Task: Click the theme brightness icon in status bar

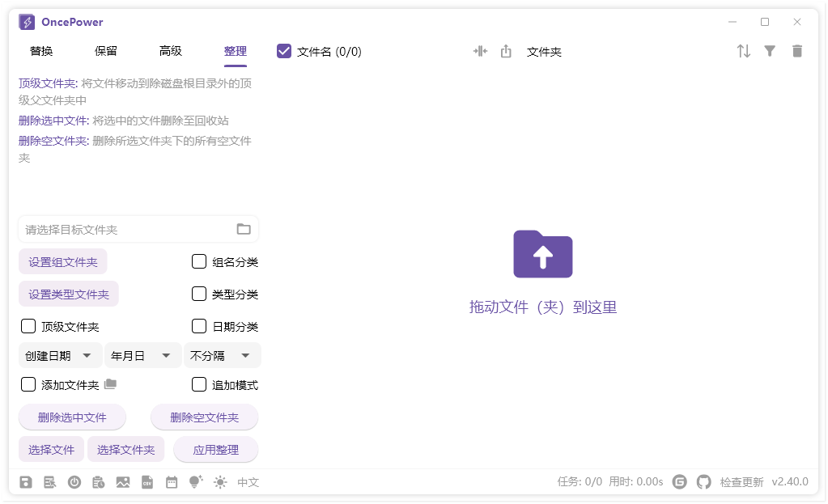Action: tap(219, 481)
